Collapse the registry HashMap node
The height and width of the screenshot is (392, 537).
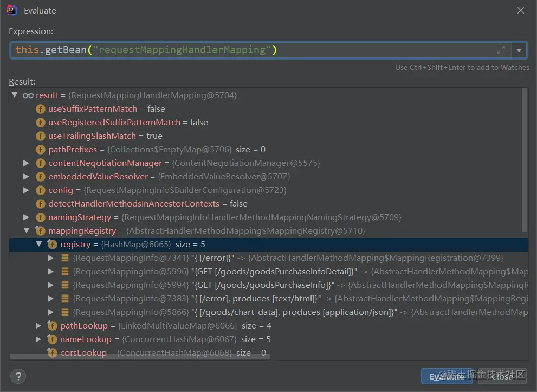pyautogui.click(x=38, y=244)
